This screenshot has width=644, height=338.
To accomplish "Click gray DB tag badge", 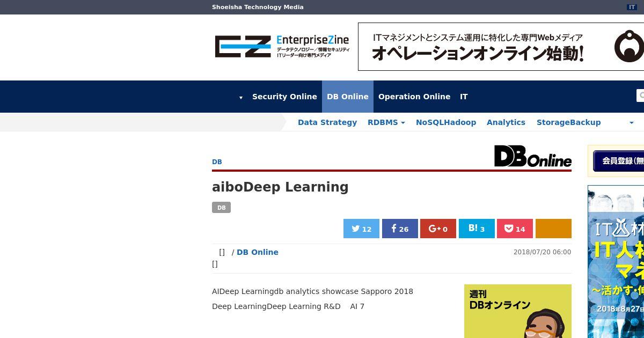I will pos(221,208).
